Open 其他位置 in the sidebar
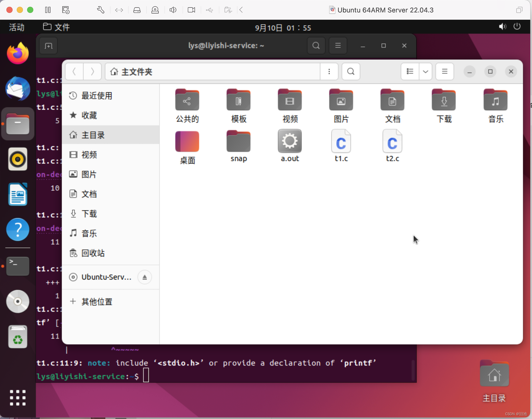Screen dimensions: 532x419 click(96, 302)
